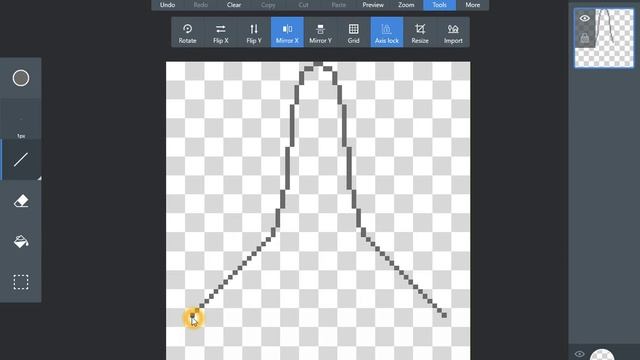The width and height of the screenshot is (640, 360).
Task: Click Undo in top menu
Action: click(167, 5)
